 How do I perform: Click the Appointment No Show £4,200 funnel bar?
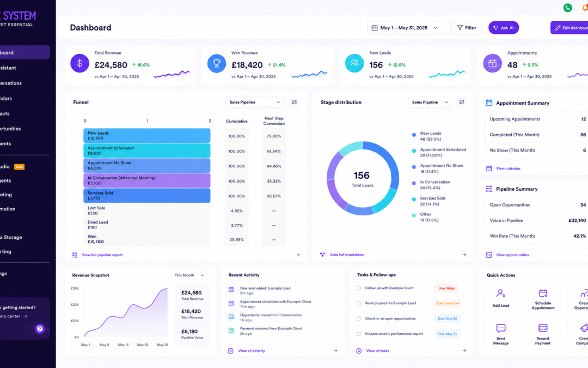click(x=146, y=166)
